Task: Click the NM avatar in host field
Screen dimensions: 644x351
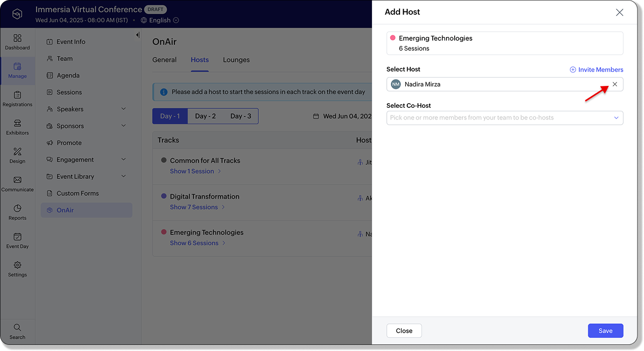Action: click(395, 84)
